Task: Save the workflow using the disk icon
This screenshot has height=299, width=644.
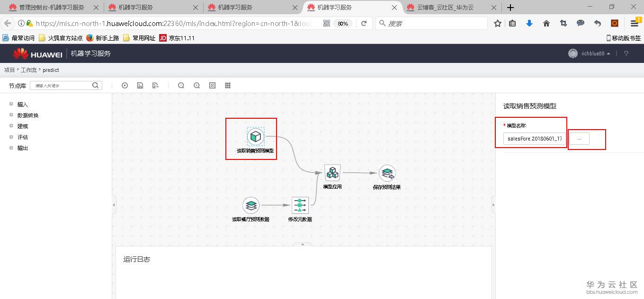Action: point(140,86)
